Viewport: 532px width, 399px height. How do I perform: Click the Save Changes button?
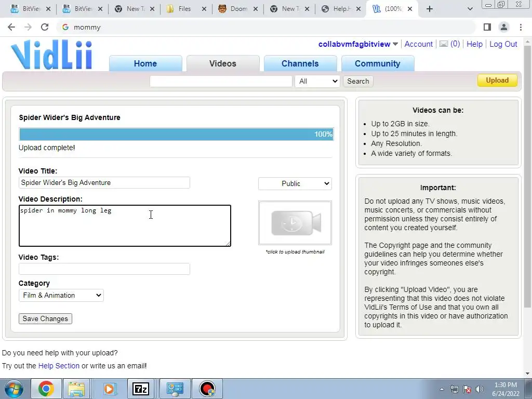(x=45, y=318)
